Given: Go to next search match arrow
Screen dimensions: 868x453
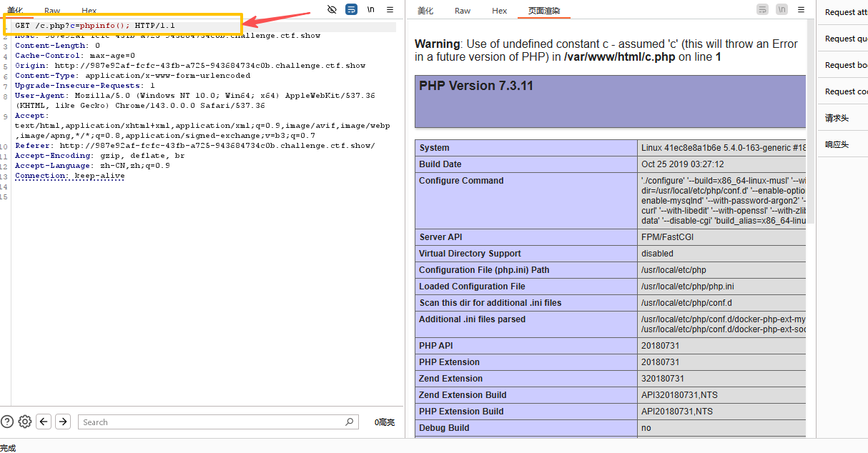Looking at the screenshot, I should 63,422.
